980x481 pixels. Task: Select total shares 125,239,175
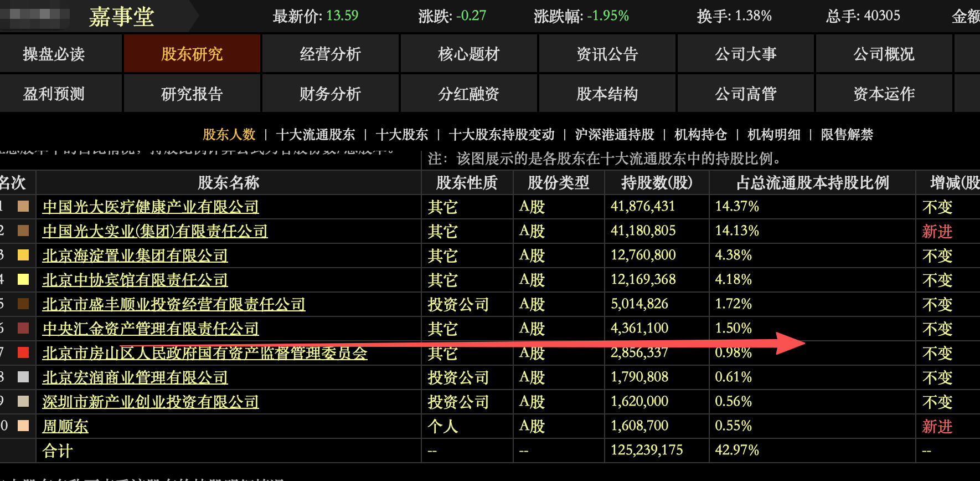click(647, 450)
